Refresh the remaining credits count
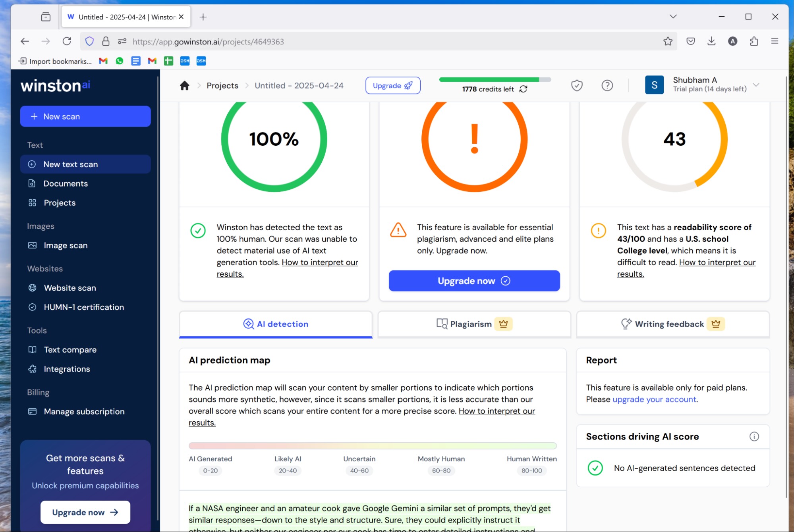 (x=524, y=89)
